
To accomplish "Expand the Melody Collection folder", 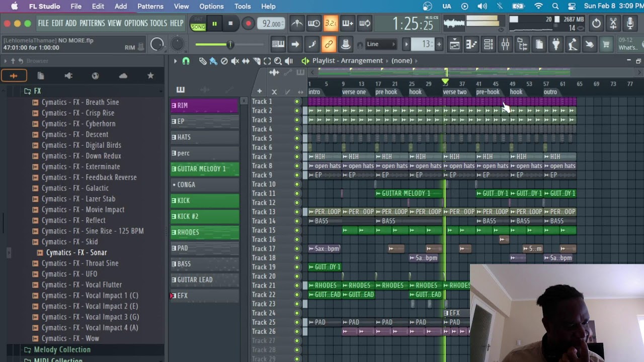I will click(62, 349).
